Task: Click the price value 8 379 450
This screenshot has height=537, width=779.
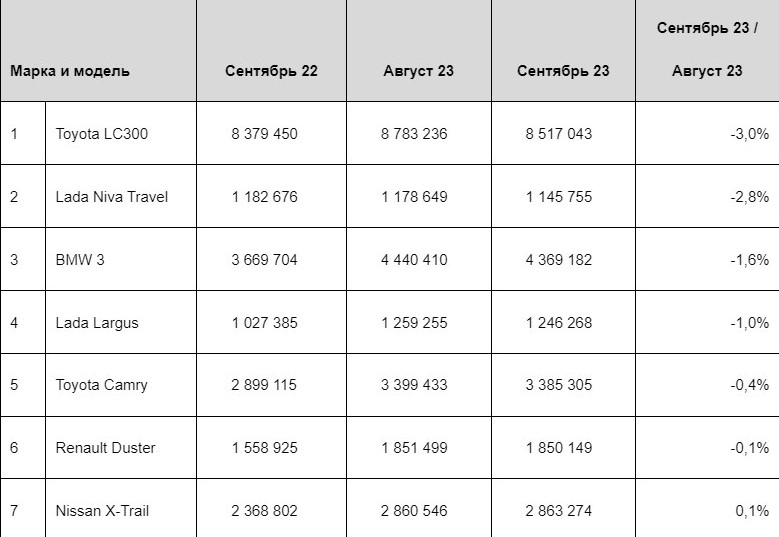Action: coord(264,134)
